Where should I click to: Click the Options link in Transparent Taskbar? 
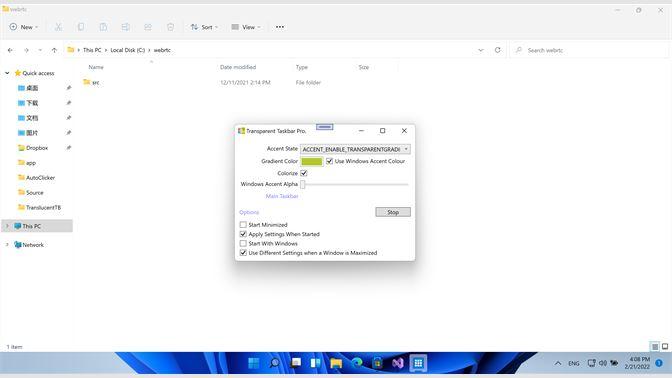coord(249,212)
